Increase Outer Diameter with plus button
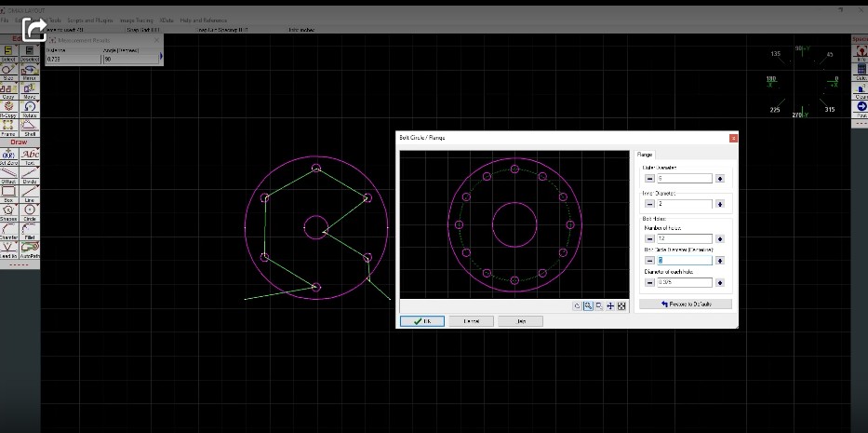 (720, 179)
